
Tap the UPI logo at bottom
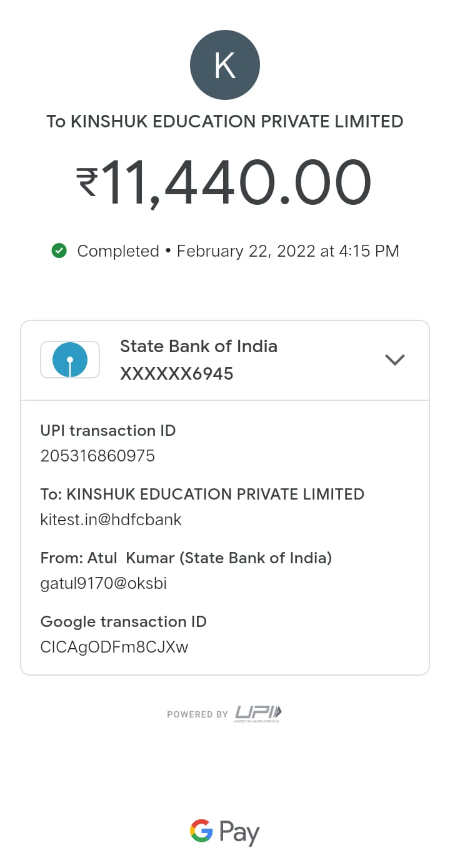coord(258,713)
